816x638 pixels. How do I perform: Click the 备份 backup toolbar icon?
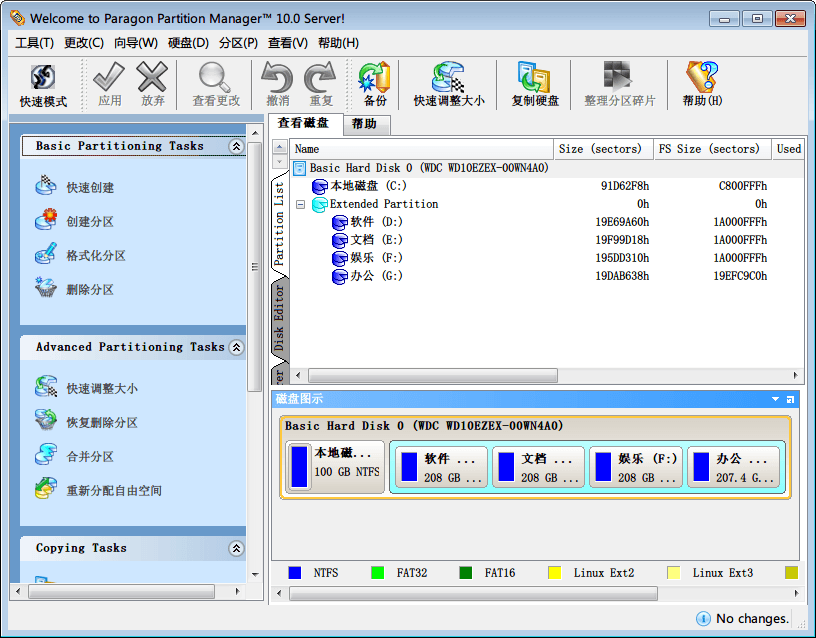tap(375, 85)
